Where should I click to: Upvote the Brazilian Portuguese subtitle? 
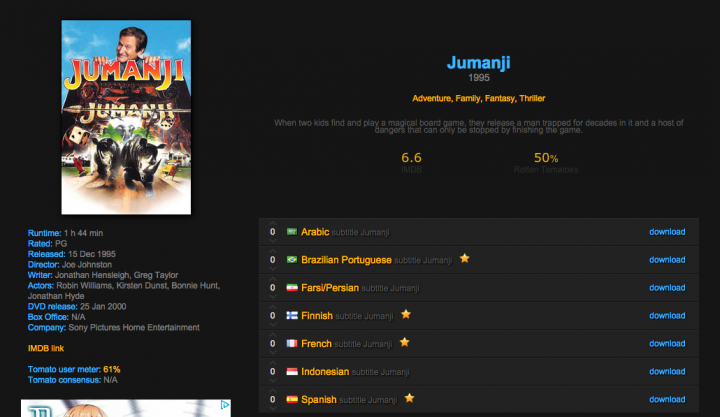(x=273, y=251)
